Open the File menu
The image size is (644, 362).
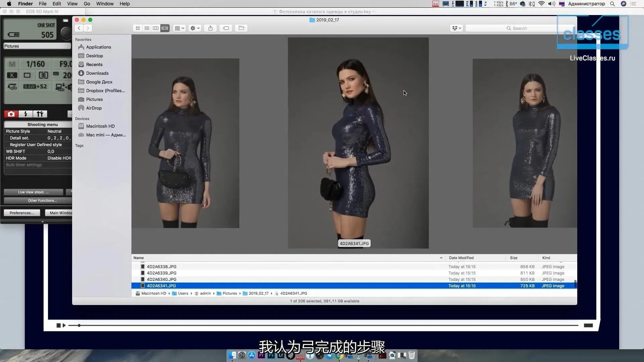(43, 4)
